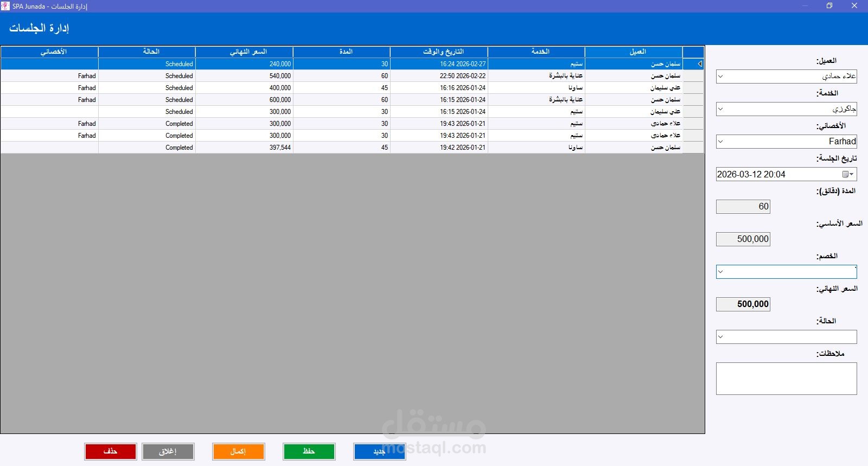Sort by العميل column header
The image size is (868, 466).
634,52
